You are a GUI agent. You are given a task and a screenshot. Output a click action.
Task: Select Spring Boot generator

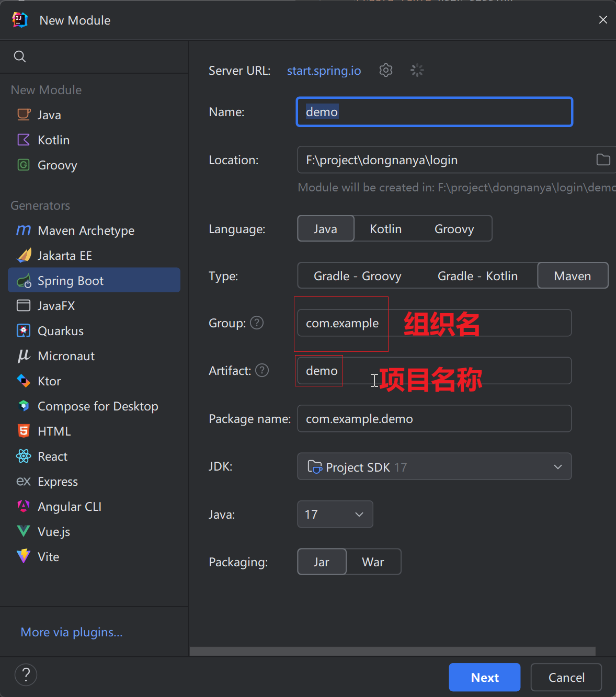pyautogui.click(x=94, y=280)
